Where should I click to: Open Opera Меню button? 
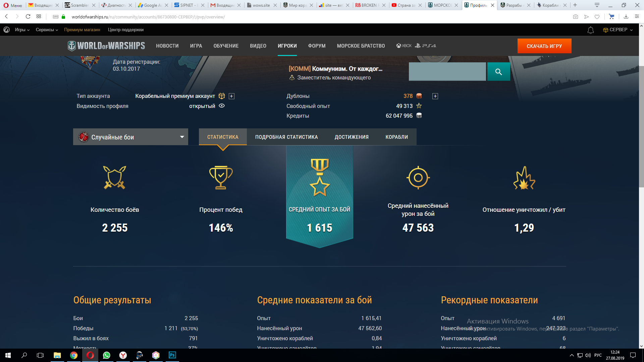(x=13, y=5)
